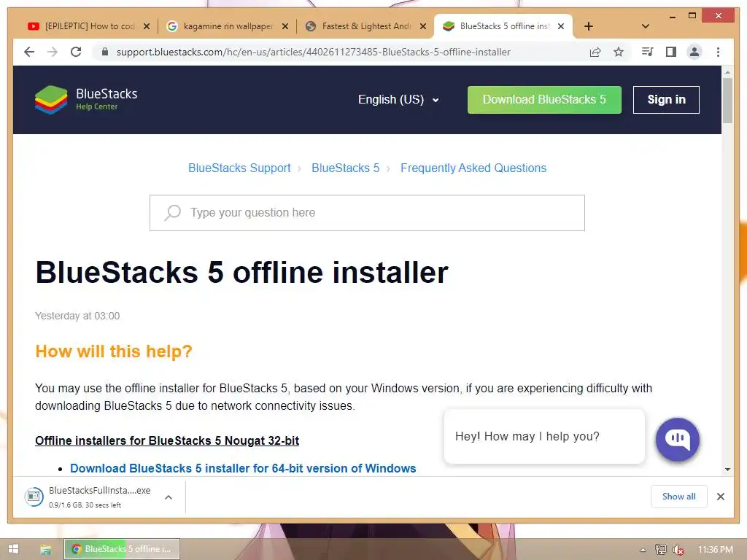The height and width of the screenshot is (560, 747).
Task: Click the Hey! How may I help you message
Action: 544,436
